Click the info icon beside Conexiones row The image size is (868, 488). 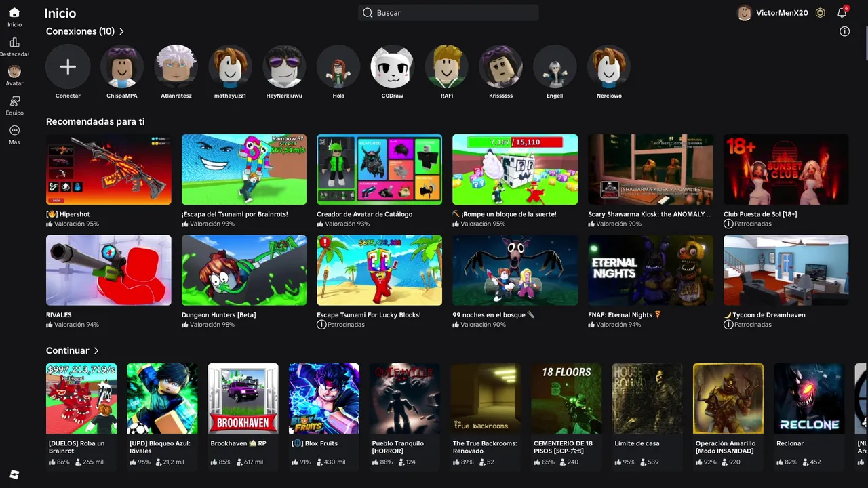[844, 31]
